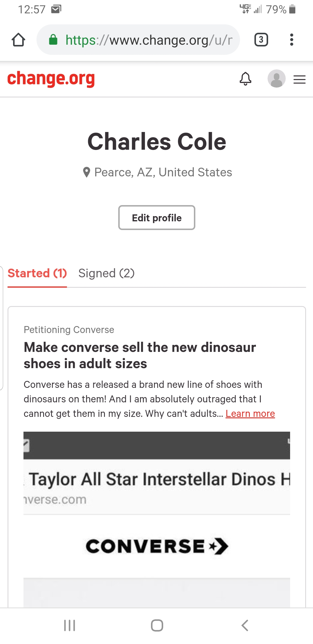Viewport: 313px width, 644px height.
Task: Click the Learn more link
Action: tap(250, 414)
